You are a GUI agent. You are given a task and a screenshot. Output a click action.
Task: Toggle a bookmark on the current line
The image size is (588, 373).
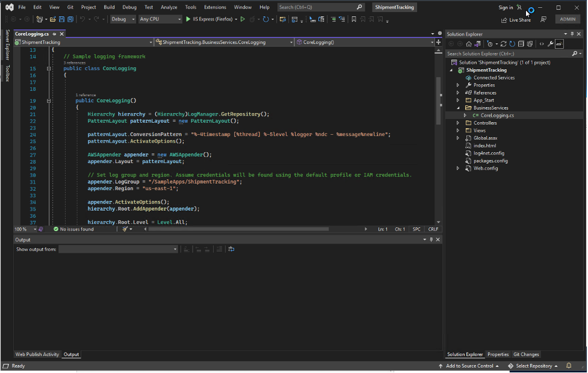[354, 19]
